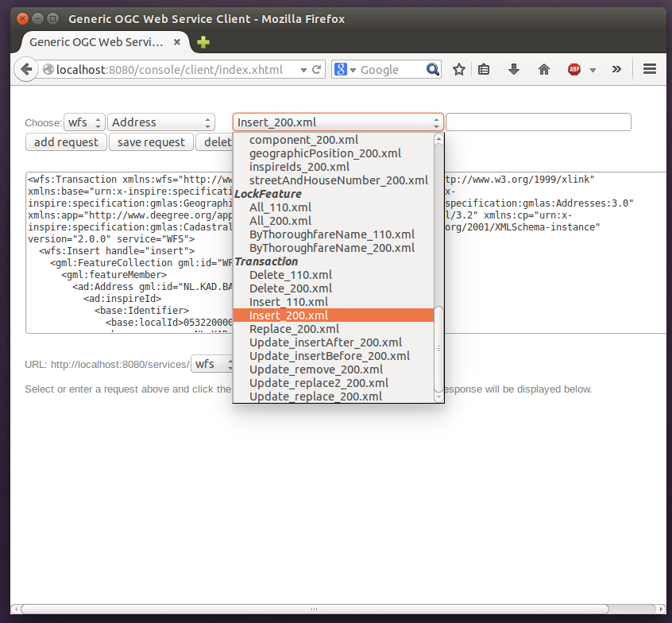Screen dimensions: 672x623
Task: Go to homepage via the home icon
Action: pyautogui.click(x=543, y=69)
